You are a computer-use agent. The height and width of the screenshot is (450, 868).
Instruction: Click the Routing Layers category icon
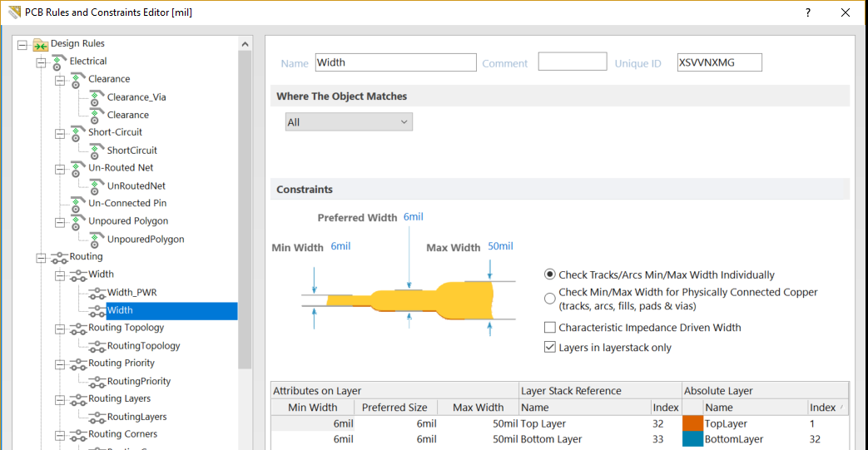pyautogui.click(x=78, y=399)
